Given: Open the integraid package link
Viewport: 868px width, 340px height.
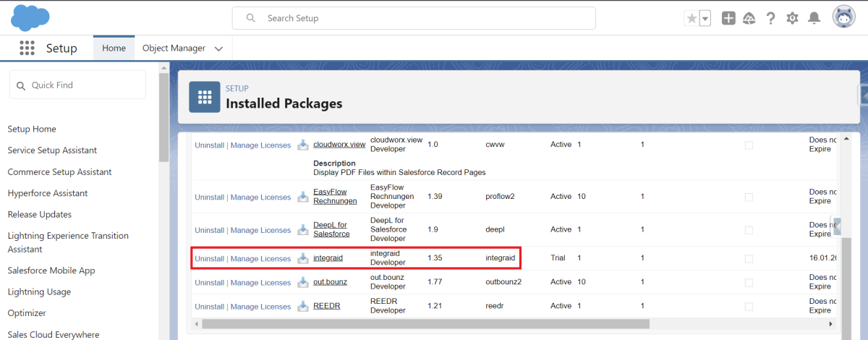Looking at the screenshot, I should (328, 258).
